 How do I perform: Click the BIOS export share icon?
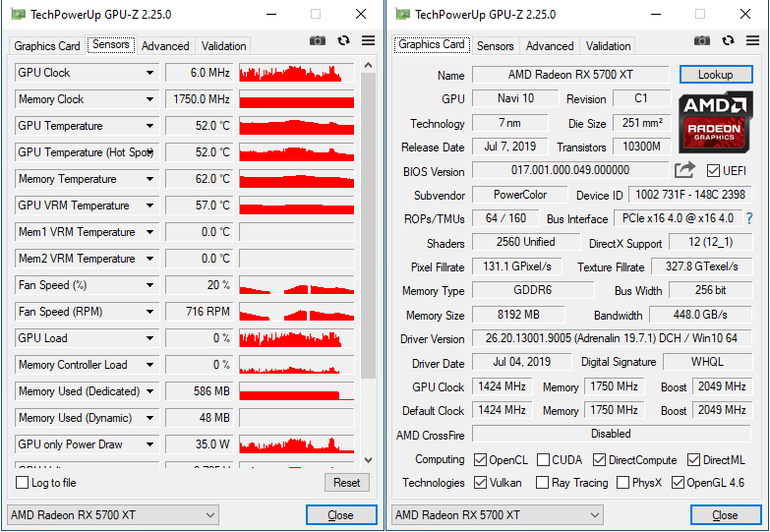684,170
